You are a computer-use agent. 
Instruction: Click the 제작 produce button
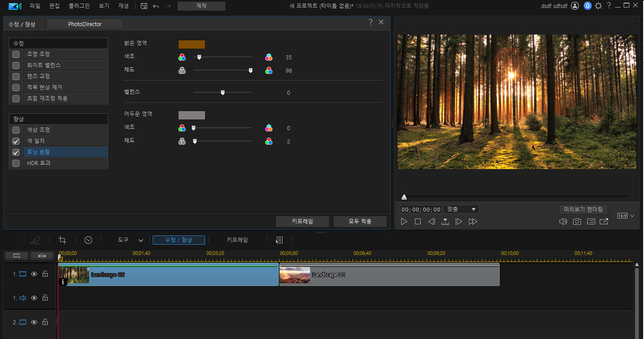click(x=202, y=6)
